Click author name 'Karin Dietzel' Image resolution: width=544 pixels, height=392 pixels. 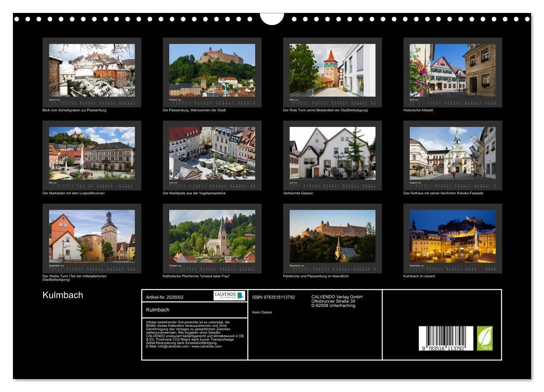pyautogui.click(x=262, y=312)
